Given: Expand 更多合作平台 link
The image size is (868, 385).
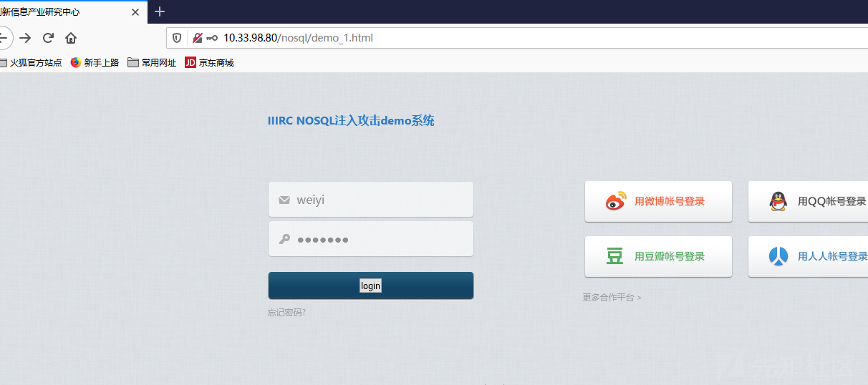Looking at the screenshot, I should click(612, 298).
